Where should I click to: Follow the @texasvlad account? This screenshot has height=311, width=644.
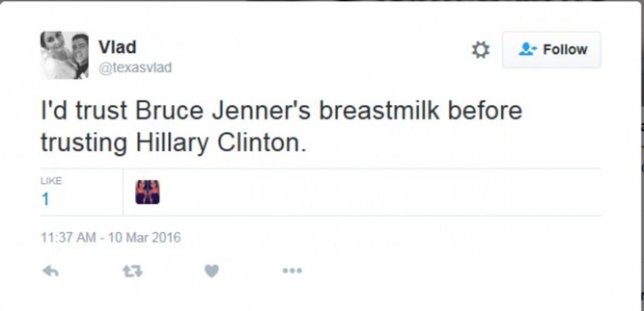551,50
